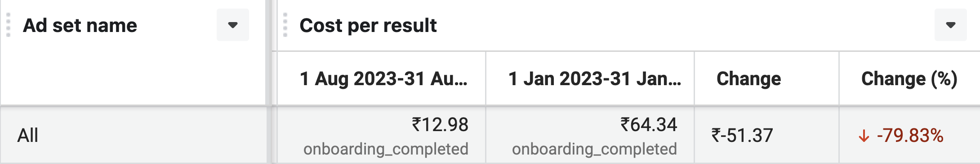The image size is (980, 164).
Task: Click onboarding_completed label under ₹12.98
Action: pyautogui.click(x=386, y=149)
